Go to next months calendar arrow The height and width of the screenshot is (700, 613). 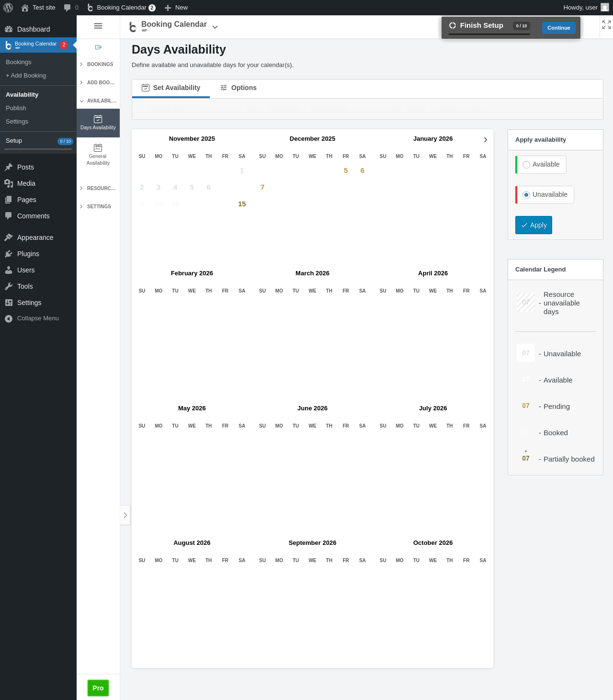pyautogui.click(x=486, y=140)
